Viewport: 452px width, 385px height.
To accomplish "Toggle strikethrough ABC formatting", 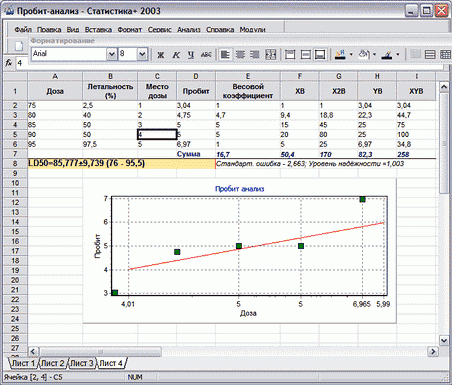I will click(x=206, y=55).
